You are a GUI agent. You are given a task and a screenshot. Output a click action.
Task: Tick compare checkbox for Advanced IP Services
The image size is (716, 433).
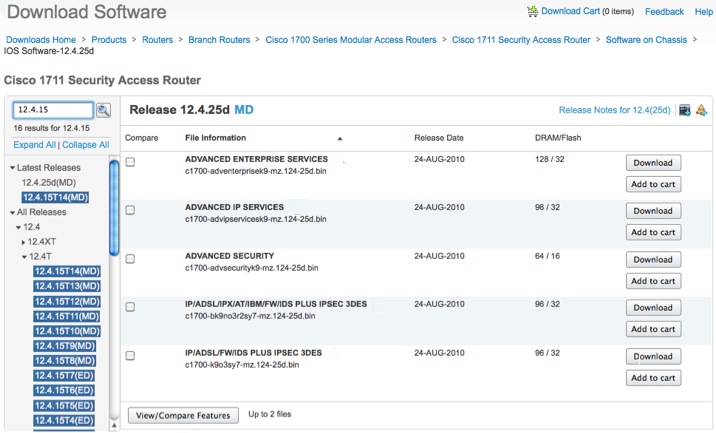[x=131, y=210]
